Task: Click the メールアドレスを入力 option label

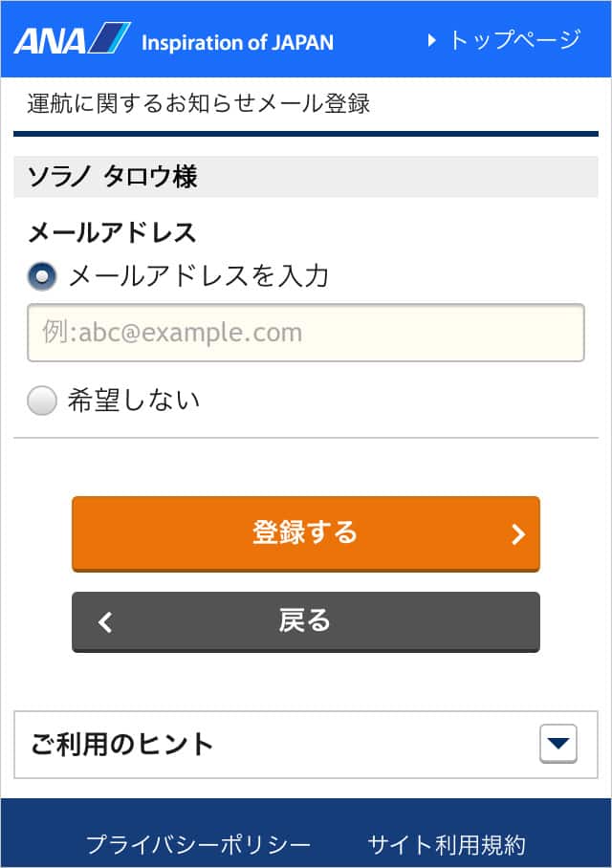Action: (198, 275)
